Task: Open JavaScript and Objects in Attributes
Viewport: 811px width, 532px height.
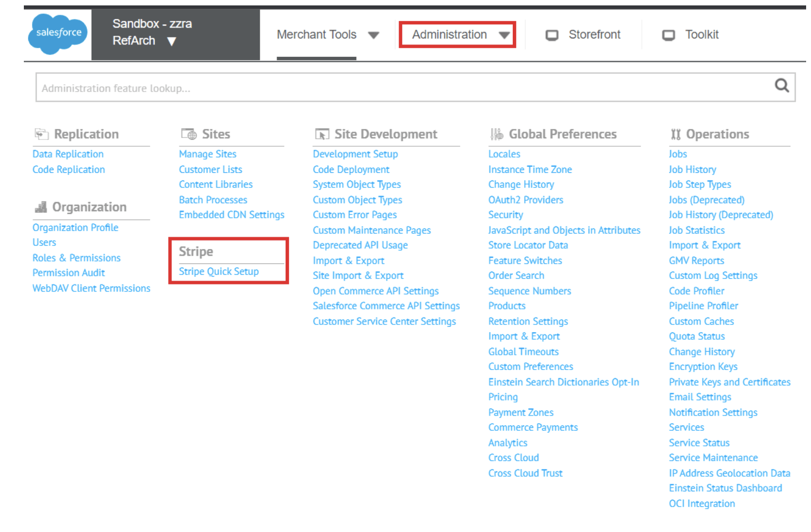Action: (x=564, y=230)
